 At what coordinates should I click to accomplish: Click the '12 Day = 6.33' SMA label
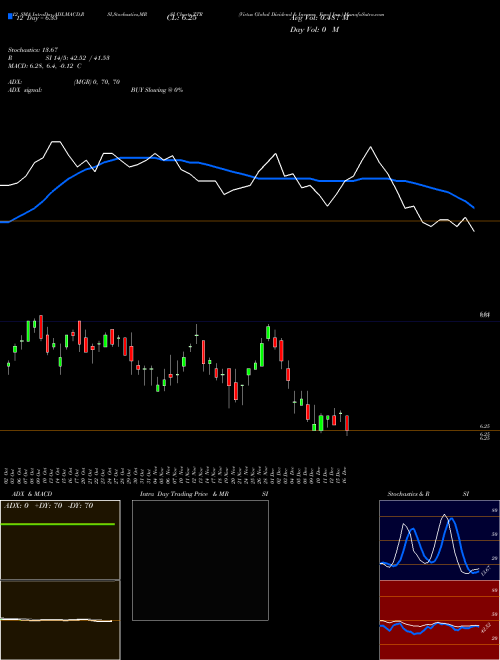pyautogui.click(x=36, y=18)
